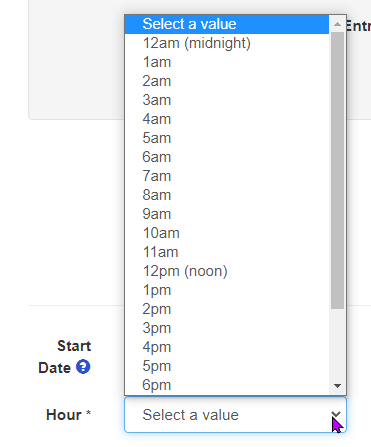Click the scrollbar up arrow
This screenshot has height=447, width=371.
click(337, 24)
